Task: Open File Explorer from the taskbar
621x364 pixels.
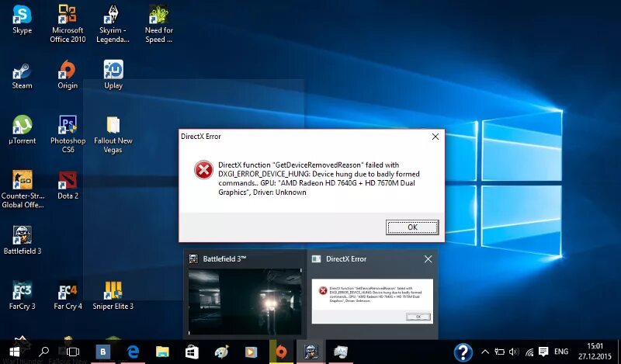Action: 162,352
